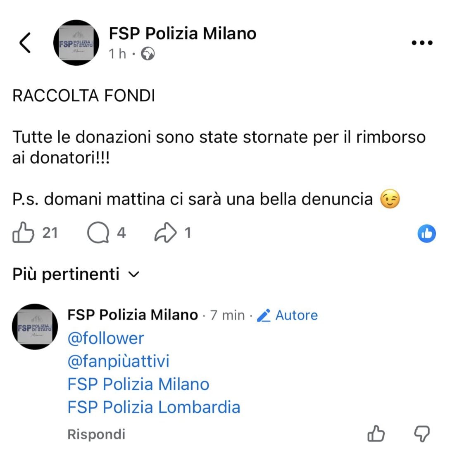Image resolution: width=476 pixels, height=458 pixels.
Task: Open the @follower mention link
Action: pos(105,338)
